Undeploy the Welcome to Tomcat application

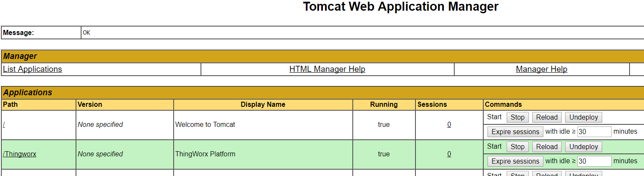point(583,117)
